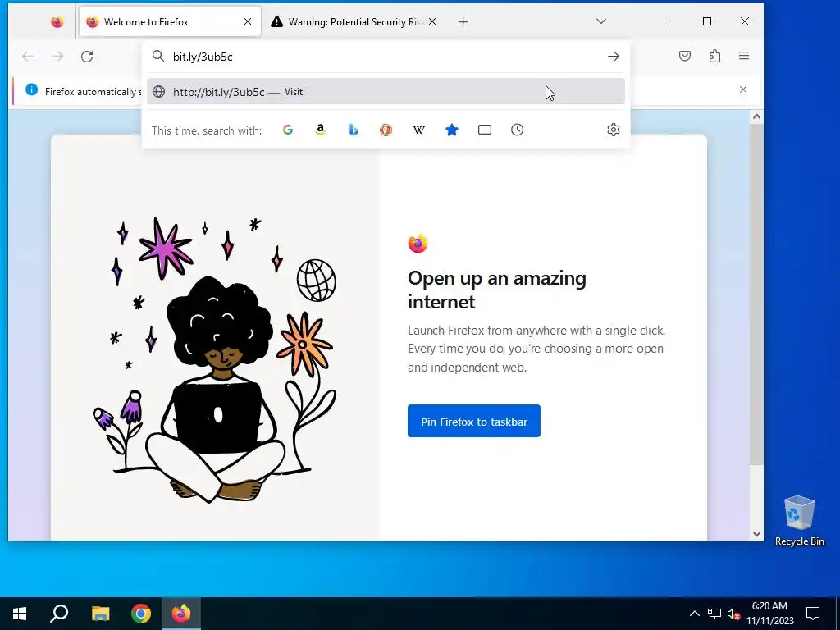Screen dimensions: 840x630
Task: Open the Firefox application menu
Action: 744,56
